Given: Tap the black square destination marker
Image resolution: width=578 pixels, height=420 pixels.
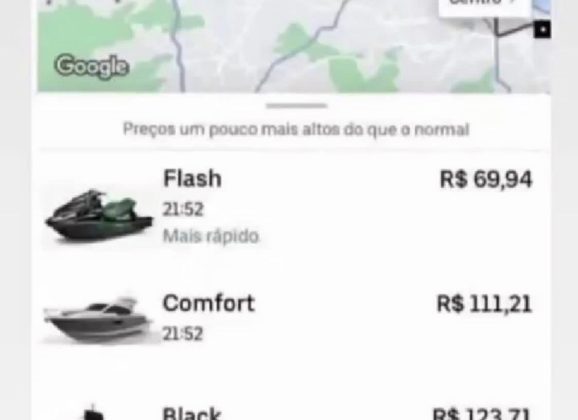Looking at the screenshot, I should pos(542,29).
